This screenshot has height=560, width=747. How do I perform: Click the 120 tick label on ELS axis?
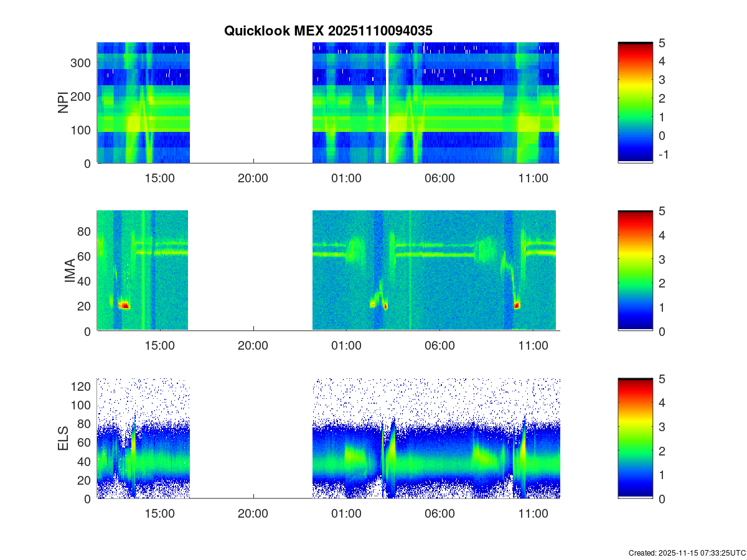(x=82, y=386)
